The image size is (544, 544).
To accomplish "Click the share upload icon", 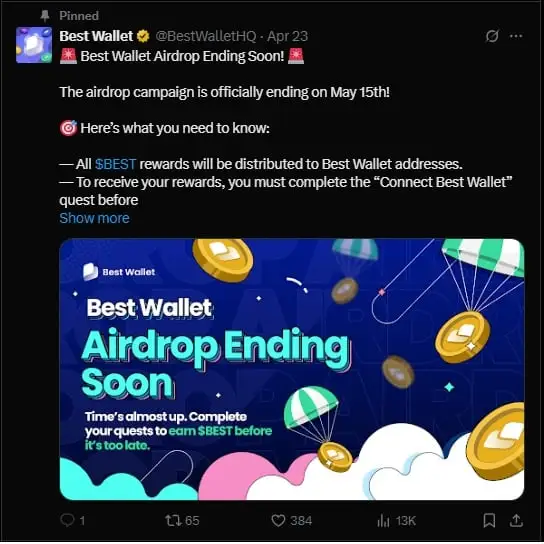I will pyautogui.click(x=516, y=520).
